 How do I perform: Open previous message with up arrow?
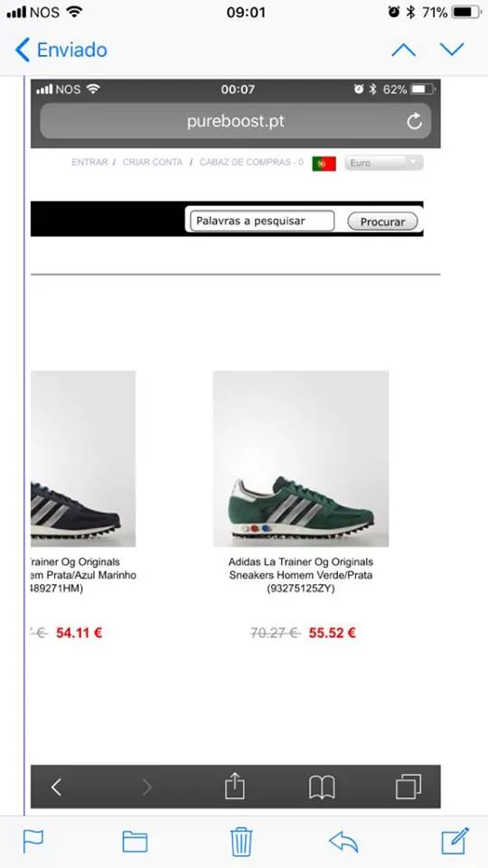coord(403,50)
